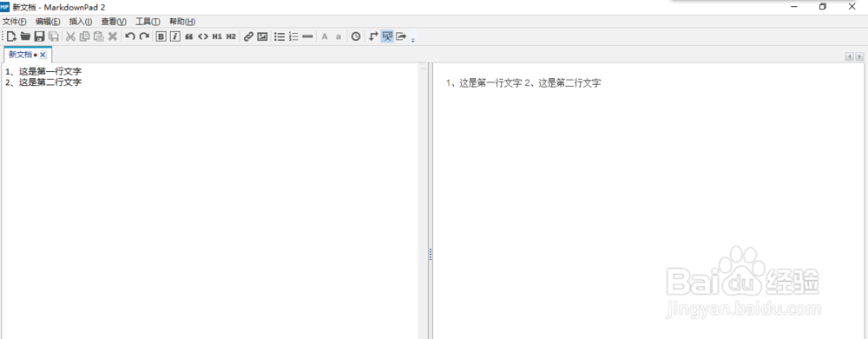Insert a code block with <> icon
The width and height of the screenshot is (868, 339).
point(203,36)
